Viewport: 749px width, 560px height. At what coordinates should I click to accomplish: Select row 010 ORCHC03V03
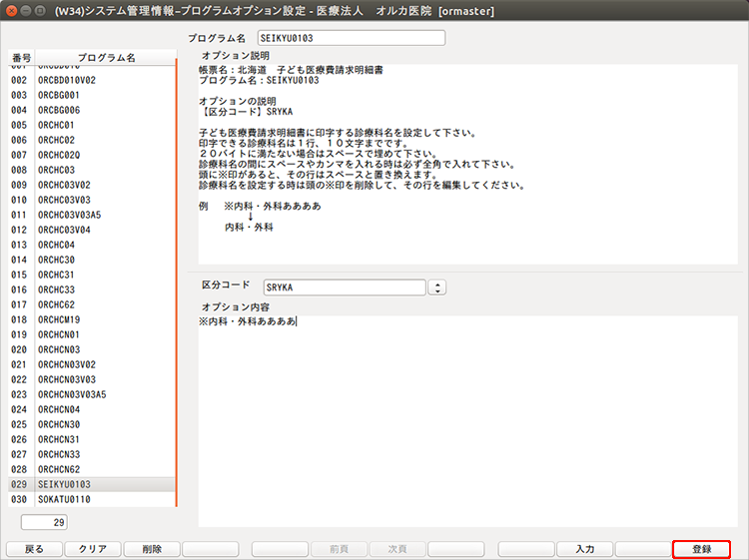click(x=92, y=200)
